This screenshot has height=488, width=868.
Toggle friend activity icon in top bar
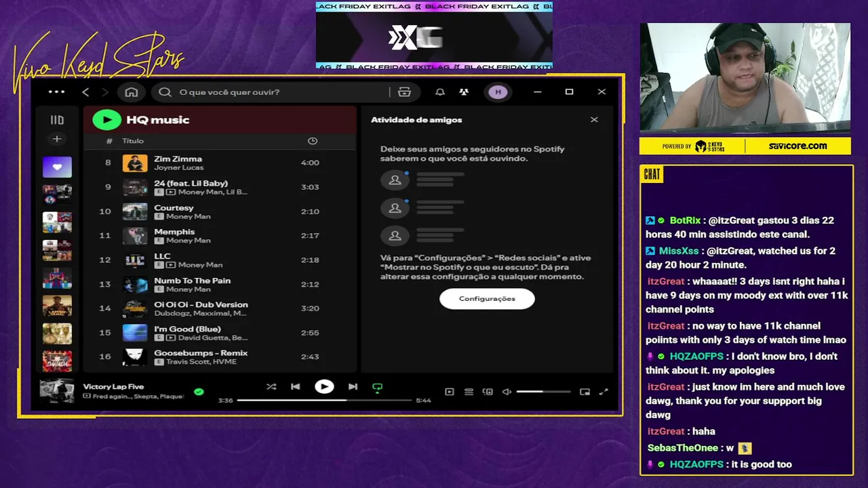click(464, 92)
